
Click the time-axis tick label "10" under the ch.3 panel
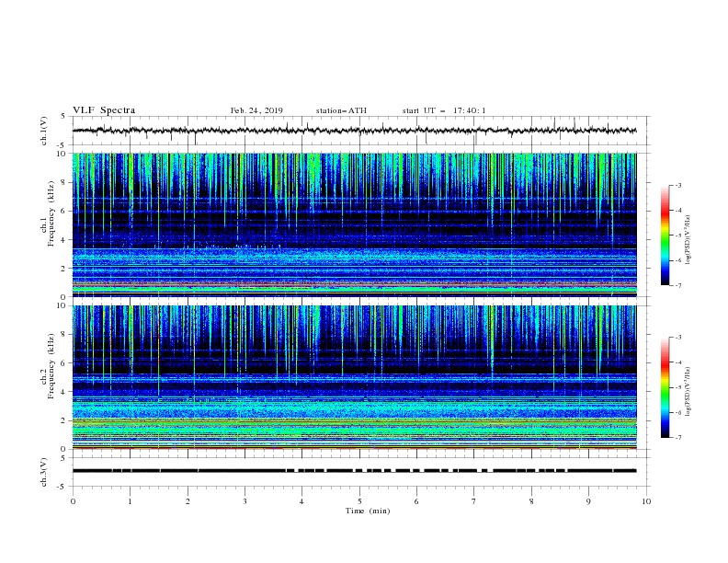(646, 501)
